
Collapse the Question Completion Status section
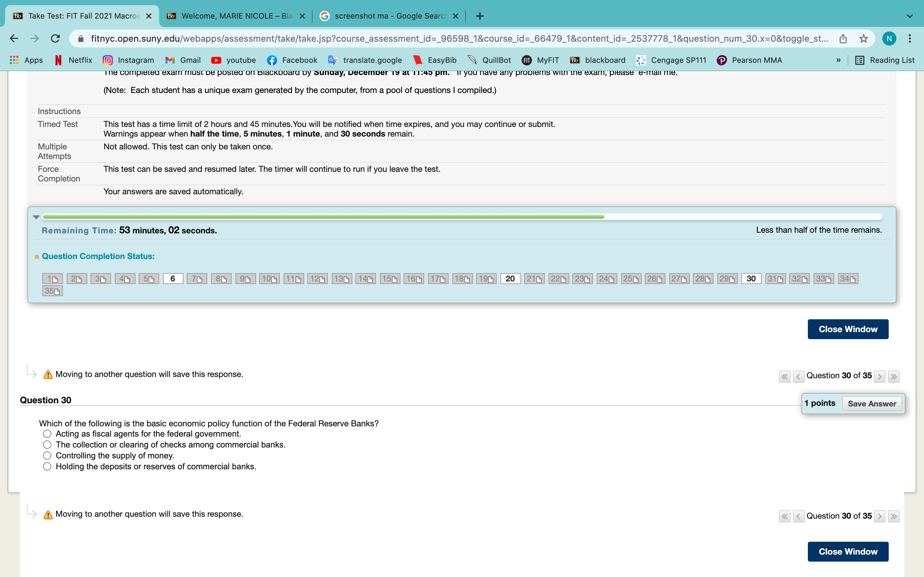[37, 256]
